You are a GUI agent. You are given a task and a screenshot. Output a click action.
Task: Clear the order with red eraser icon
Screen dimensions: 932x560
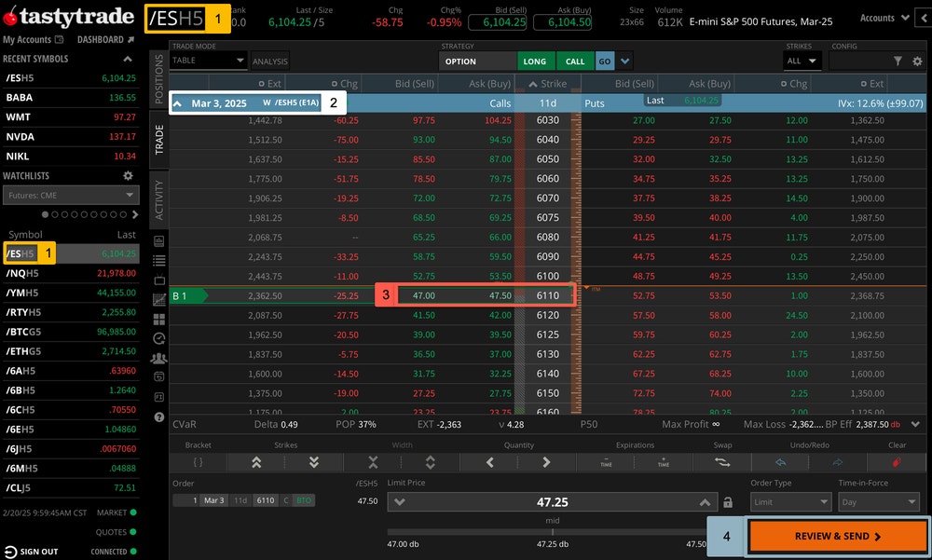(897, 462)
